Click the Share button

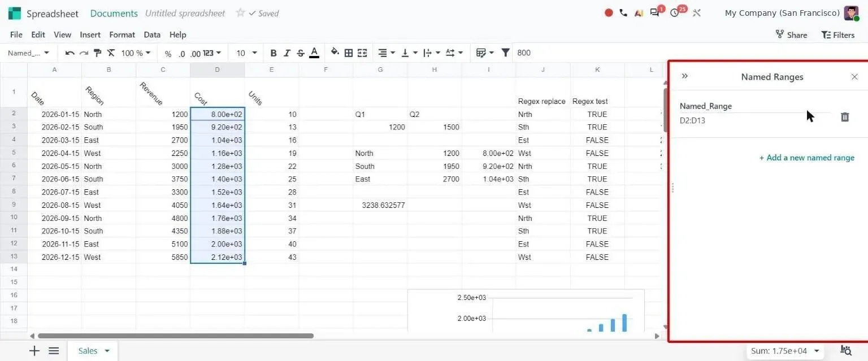click(x=791, y=34)
